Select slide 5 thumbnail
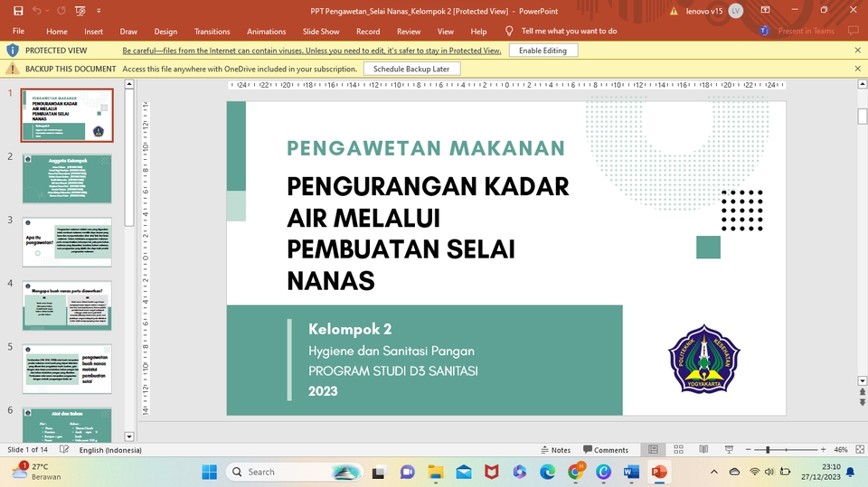The height and width of the screenshot is (487, 868). click(x=67, y=369)
